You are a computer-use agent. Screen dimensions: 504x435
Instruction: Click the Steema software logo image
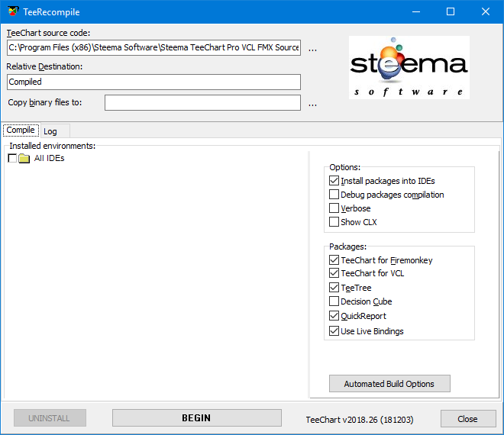click(409, 67)
